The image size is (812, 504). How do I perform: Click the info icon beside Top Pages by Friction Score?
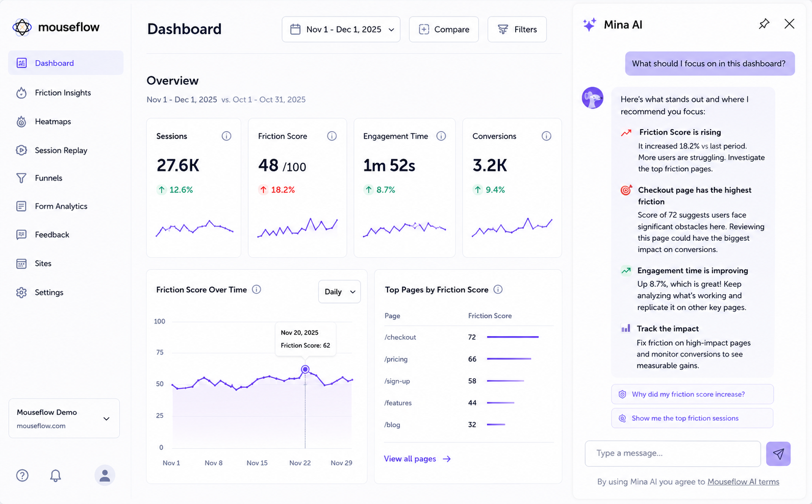pos(498,289)
